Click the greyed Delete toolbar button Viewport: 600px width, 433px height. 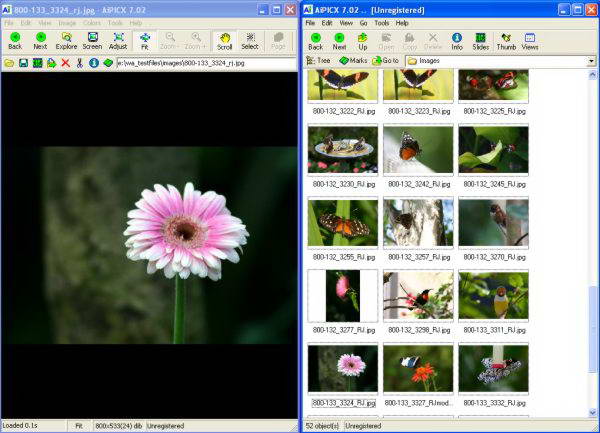(433, 42)
